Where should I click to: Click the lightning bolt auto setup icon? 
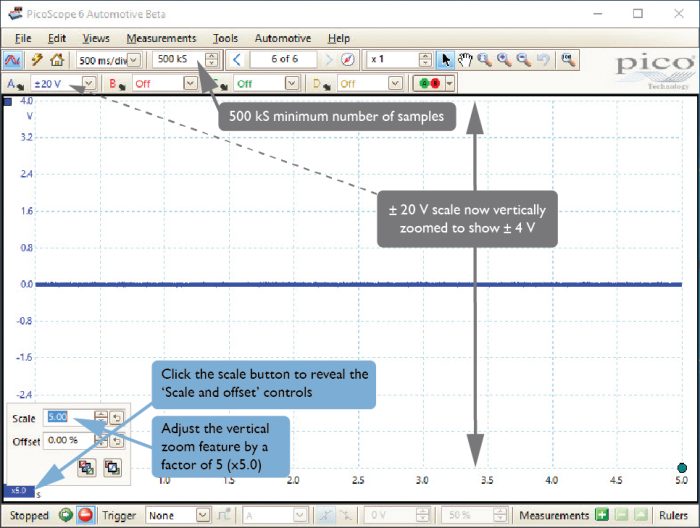(x=37, y=59)
